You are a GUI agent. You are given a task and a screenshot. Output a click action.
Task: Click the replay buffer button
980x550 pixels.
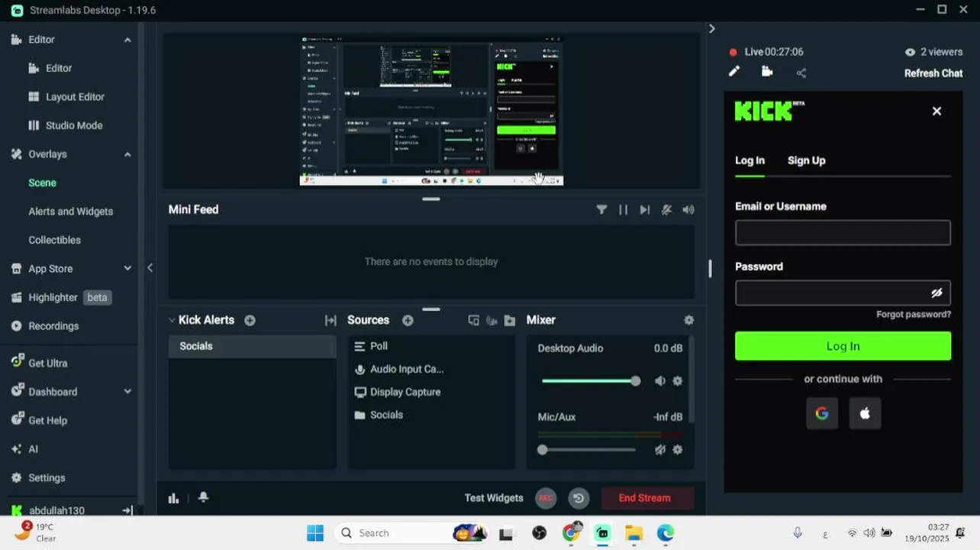click(579, 498)
